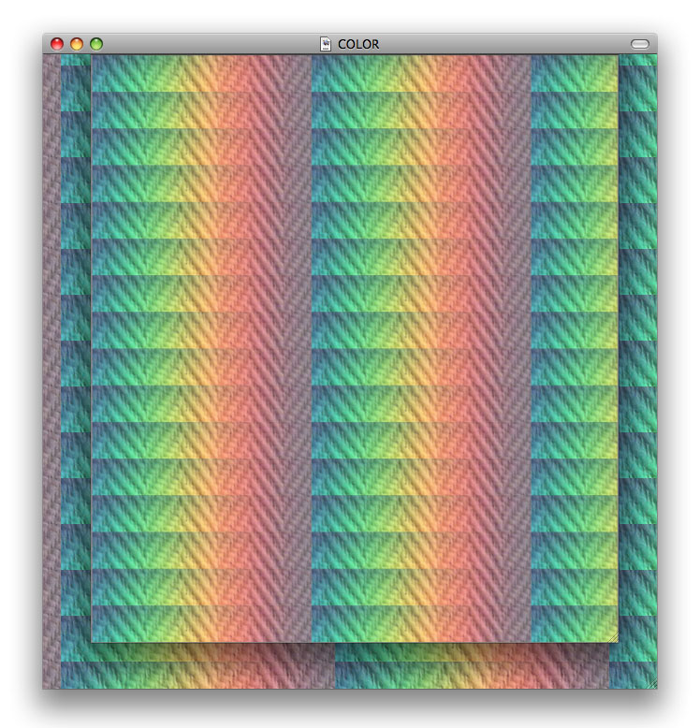Click the inner panel's resize grip corner
The image size is (700, 728).
point(613,637)
